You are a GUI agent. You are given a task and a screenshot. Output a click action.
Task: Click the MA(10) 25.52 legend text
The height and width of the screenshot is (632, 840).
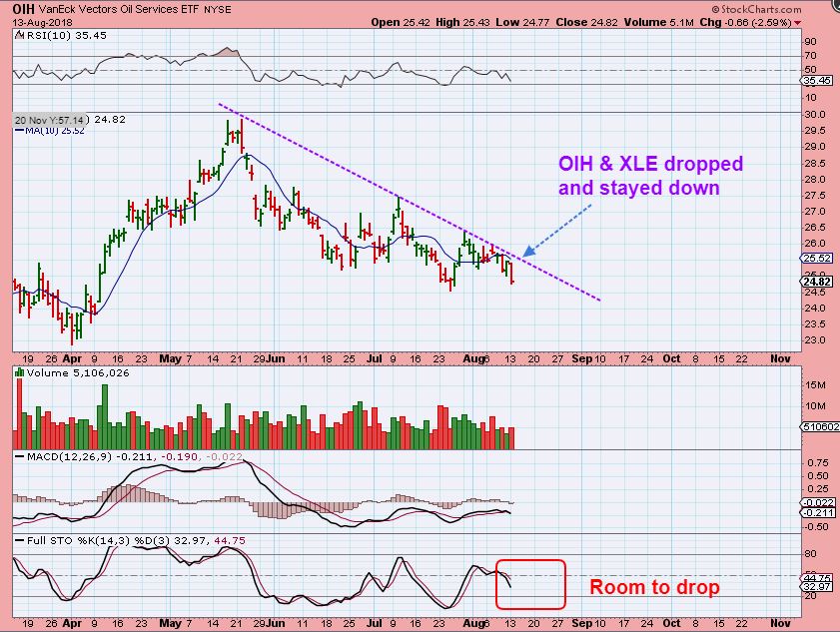pyautogui.click(x=55, y=130)
